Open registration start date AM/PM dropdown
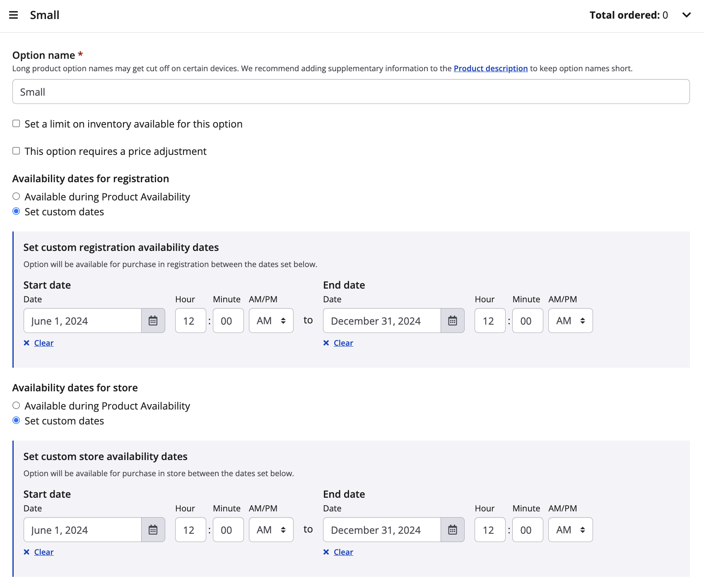This screenshot has width=704, height=588. pos(271,321)
